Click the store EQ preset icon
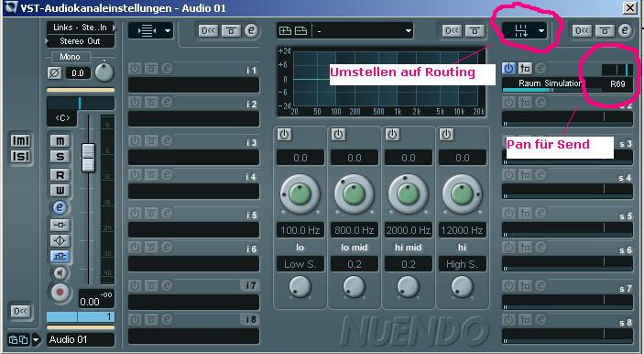This screenshot has width=644, height=354. click(x=285, y=31)
